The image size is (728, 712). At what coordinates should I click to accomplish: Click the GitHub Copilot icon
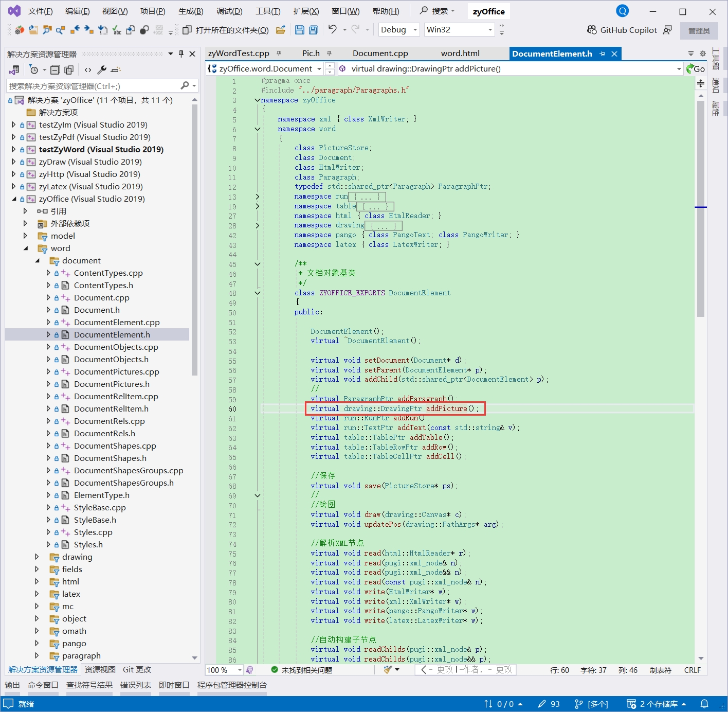(x=592, y=30)
